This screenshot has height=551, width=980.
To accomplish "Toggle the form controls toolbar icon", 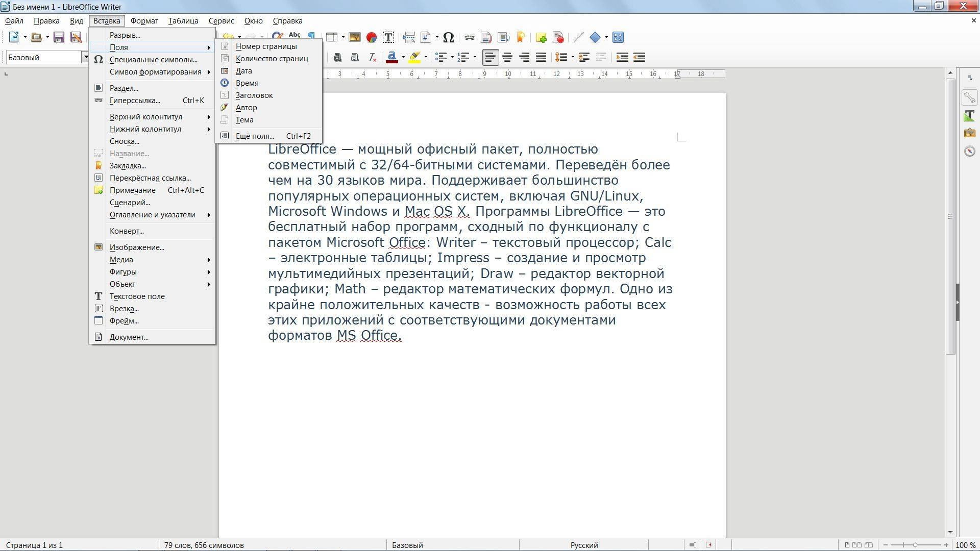I will (x=618, y=37).
